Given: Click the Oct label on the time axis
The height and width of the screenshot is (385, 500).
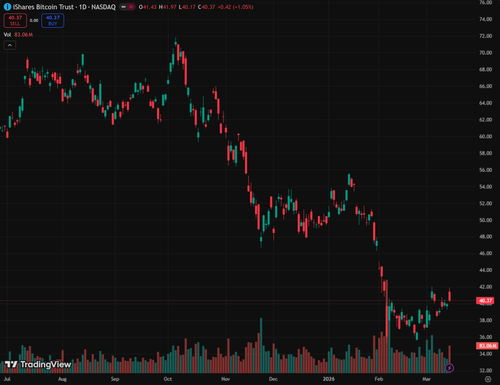Looking at the screenshot, I should 168,379.
